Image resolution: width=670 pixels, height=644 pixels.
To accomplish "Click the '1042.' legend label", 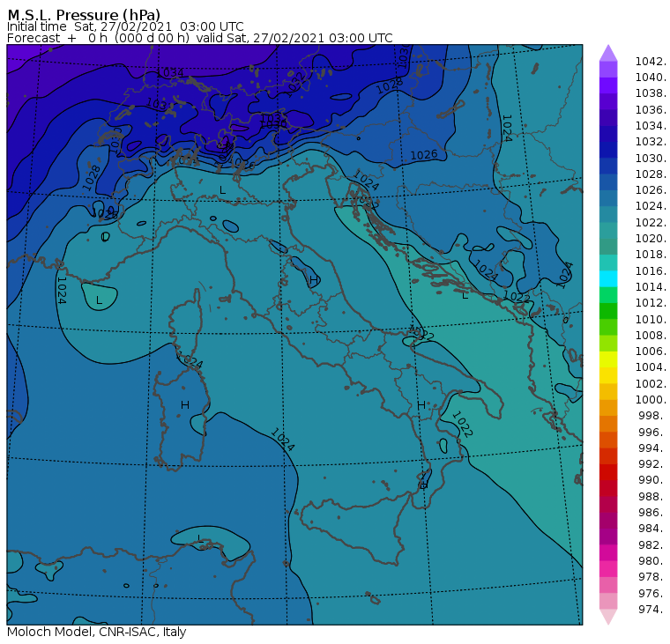I will tap(651, 62).
